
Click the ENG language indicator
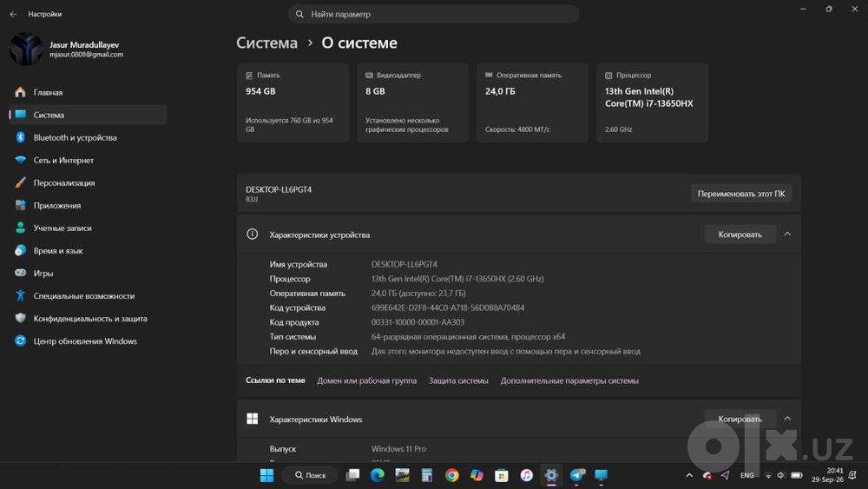746,475
